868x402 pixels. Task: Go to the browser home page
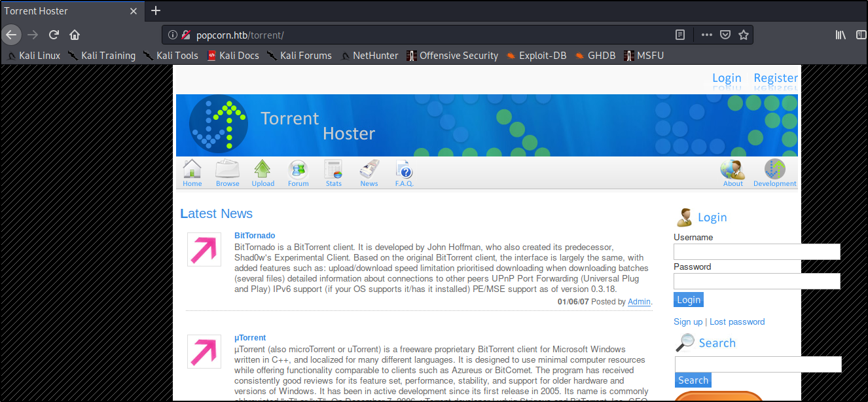[x=75, y=34]
